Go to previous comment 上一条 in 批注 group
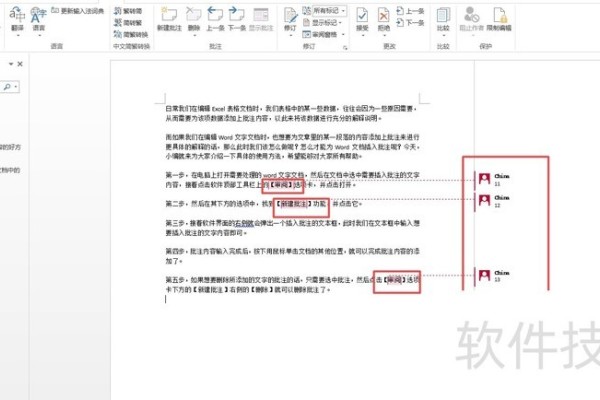The image size is (600, 400). click(215, 19)
